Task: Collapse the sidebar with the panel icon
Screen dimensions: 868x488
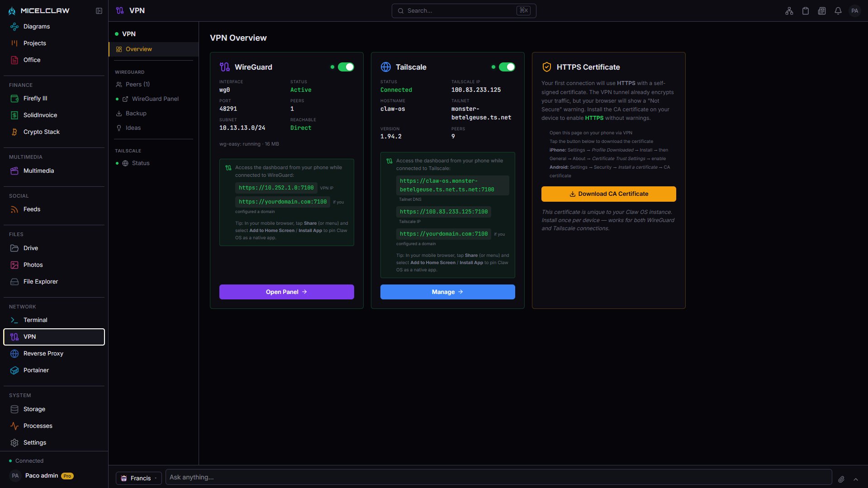Action: (x=99, y=11)
